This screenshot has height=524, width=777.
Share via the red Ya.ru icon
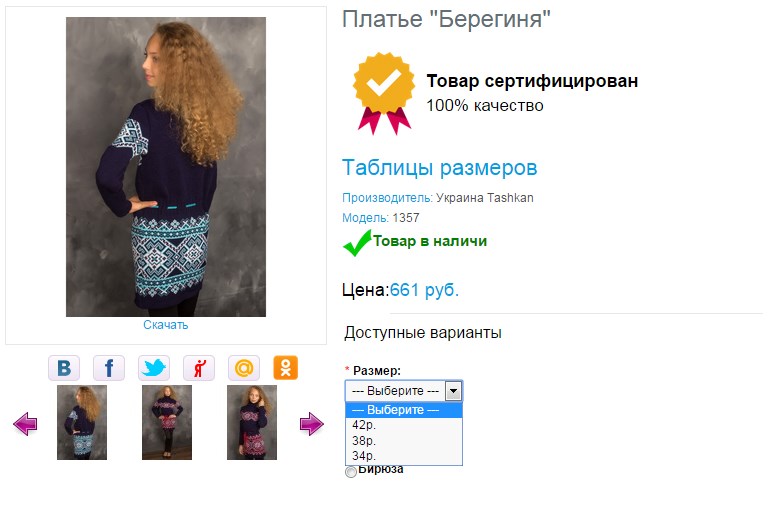click(199, 368)
